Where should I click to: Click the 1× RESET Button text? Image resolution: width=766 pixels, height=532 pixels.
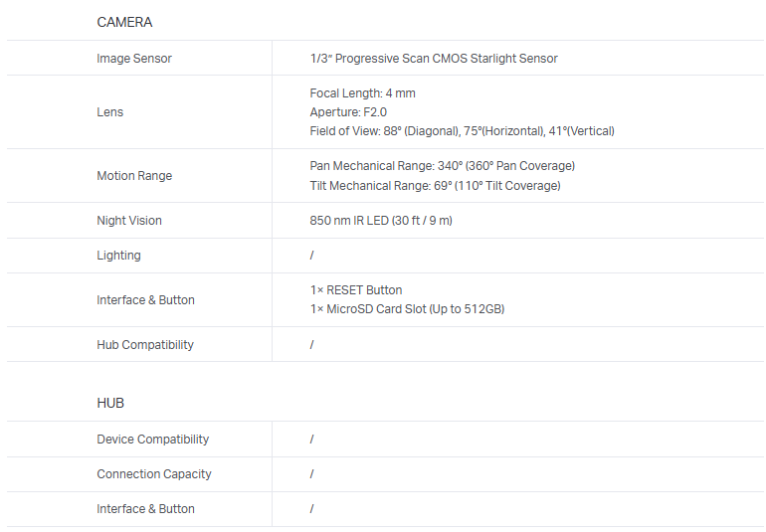coord(356,290)
